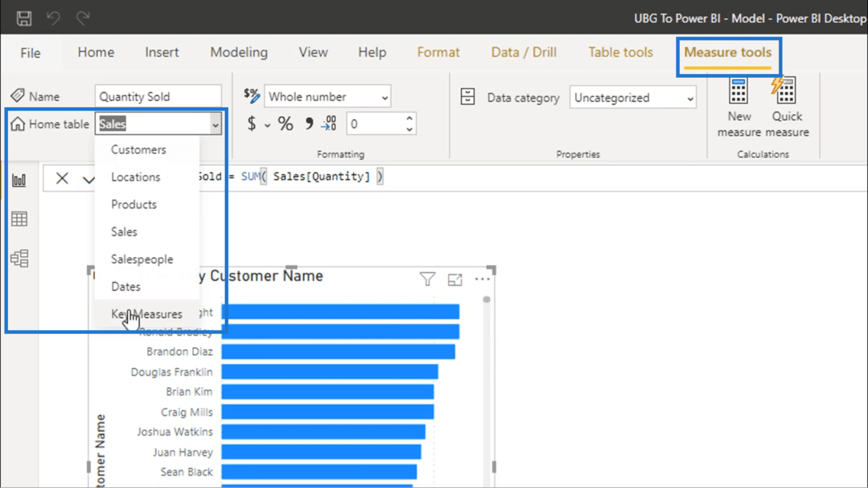Switch to Model view icon
Viewport: 868px width, 488px height.
click(x=19, y=258)
